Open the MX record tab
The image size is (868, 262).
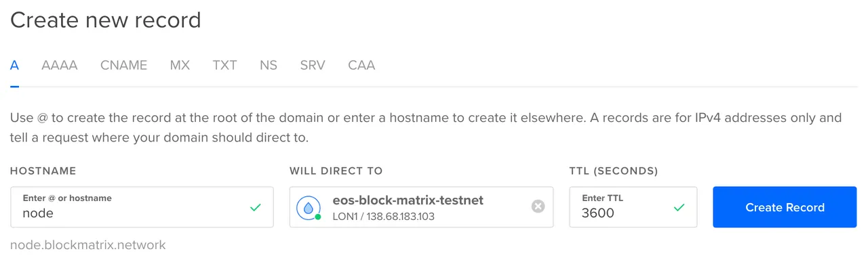tap(180, 66)
